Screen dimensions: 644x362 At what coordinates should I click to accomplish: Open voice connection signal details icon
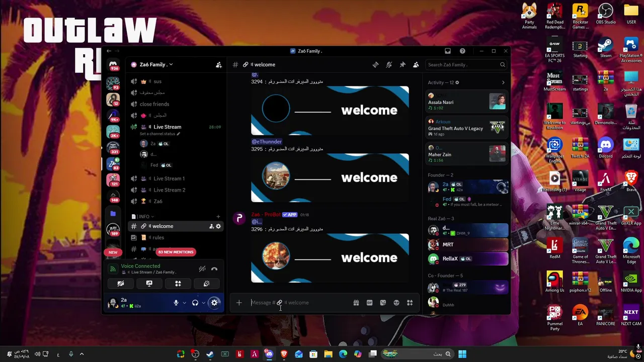[x=113, y=269]
